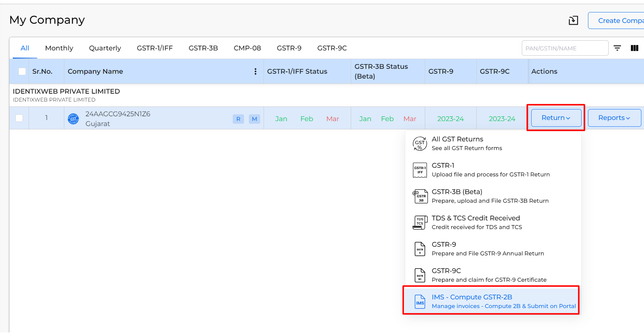The image size is (644, 334).
Task: Click 2023-24 link under GSTR-9C
Action: point(502,119)
